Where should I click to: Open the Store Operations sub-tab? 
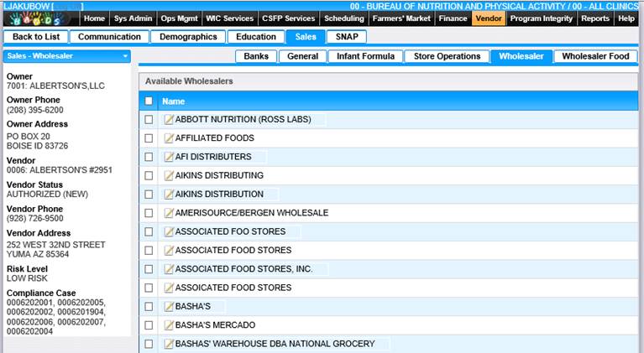coord(448,56)
